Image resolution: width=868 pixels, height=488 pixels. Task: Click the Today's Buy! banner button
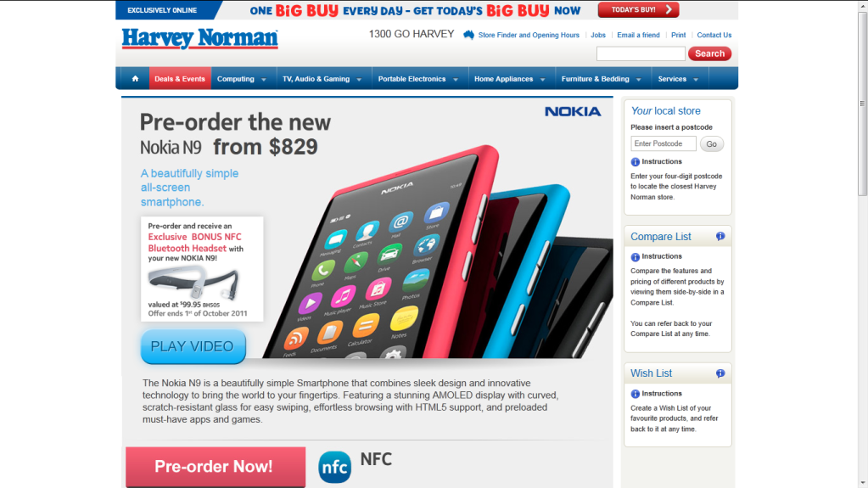[638, 10]
